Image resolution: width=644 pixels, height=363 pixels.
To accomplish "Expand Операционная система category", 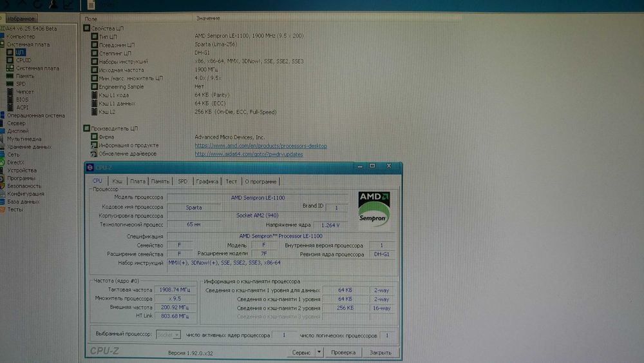I will click(x=35, y=115).
